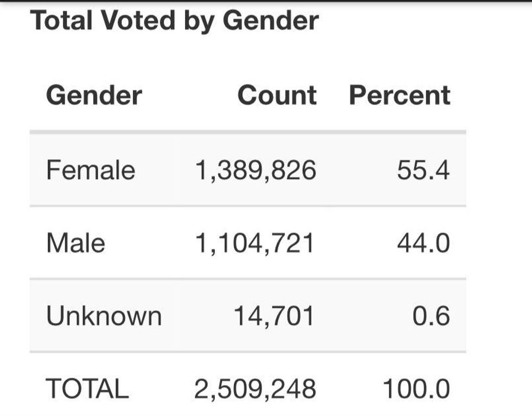Select the Female count 1,389,826
532x416 pixels.
pos(255,170)
